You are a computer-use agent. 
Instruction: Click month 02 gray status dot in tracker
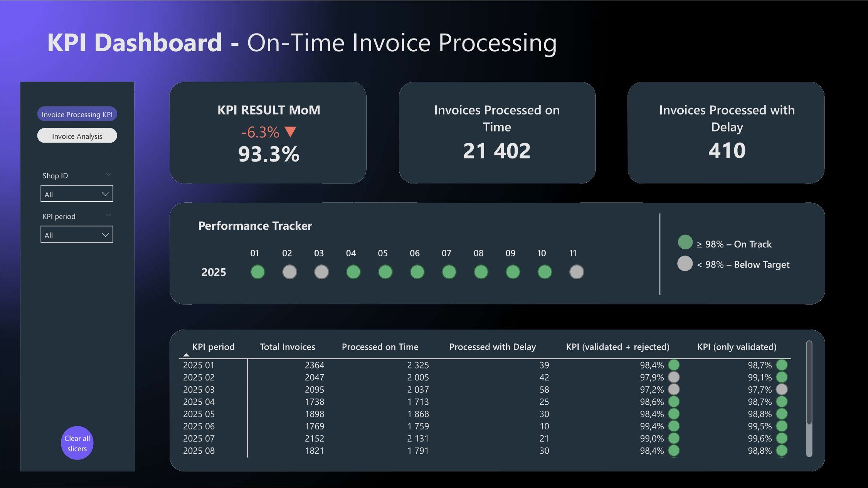click(x=289, y=272)
